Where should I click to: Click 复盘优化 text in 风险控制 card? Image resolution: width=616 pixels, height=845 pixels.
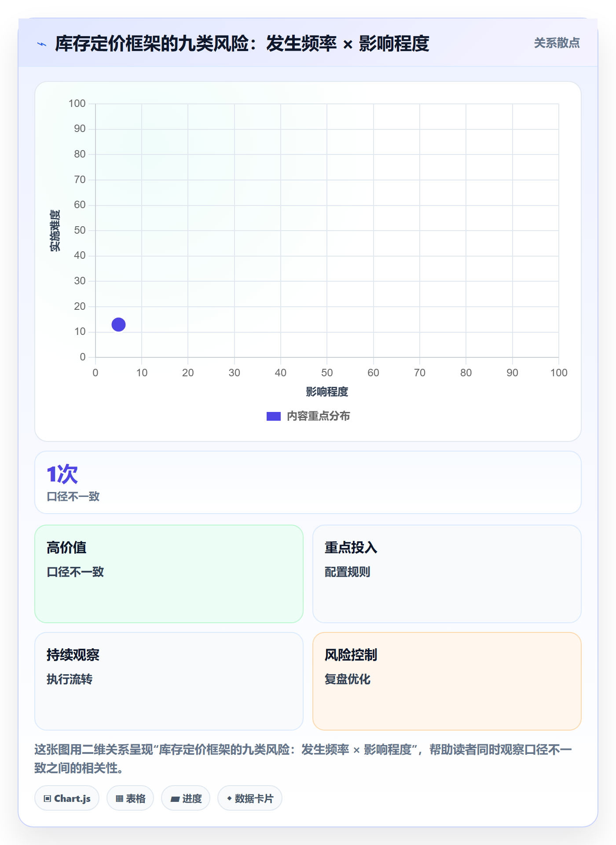point(347,679)
